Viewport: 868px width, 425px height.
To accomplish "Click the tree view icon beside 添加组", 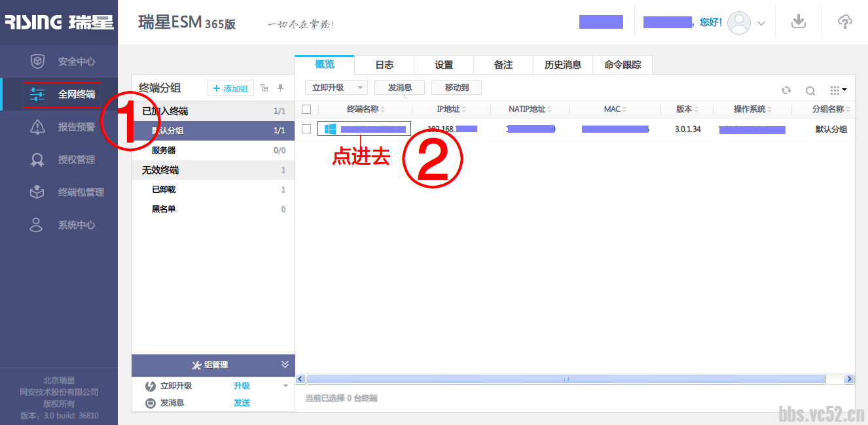I will 264,88.
